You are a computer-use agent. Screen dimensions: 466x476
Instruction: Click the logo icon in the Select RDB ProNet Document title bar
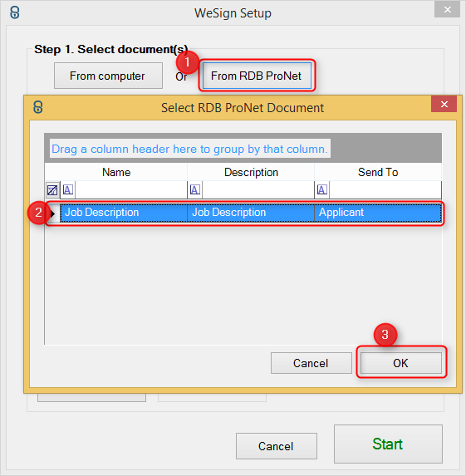point(38,107)
